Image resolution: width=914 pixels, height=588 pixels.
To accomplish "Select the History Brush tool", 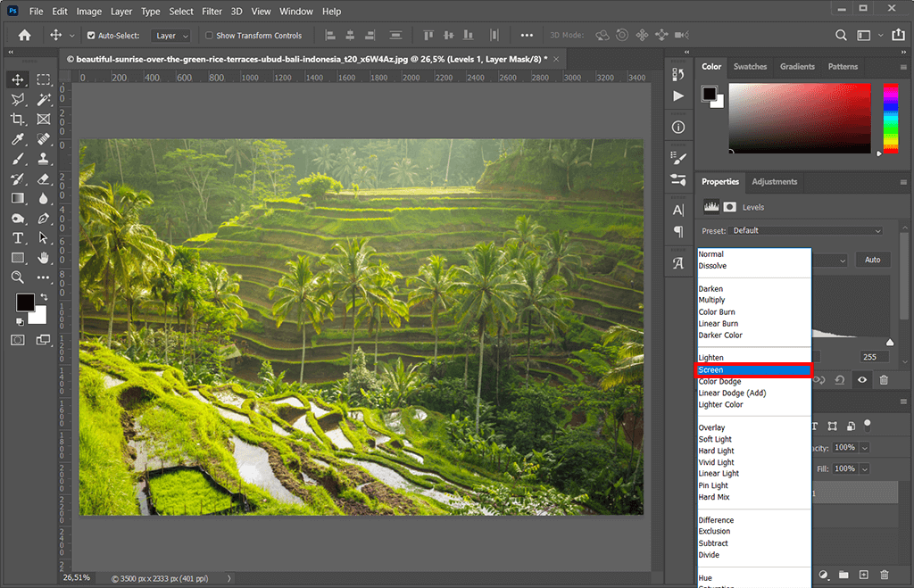I will tap(18, 178).
